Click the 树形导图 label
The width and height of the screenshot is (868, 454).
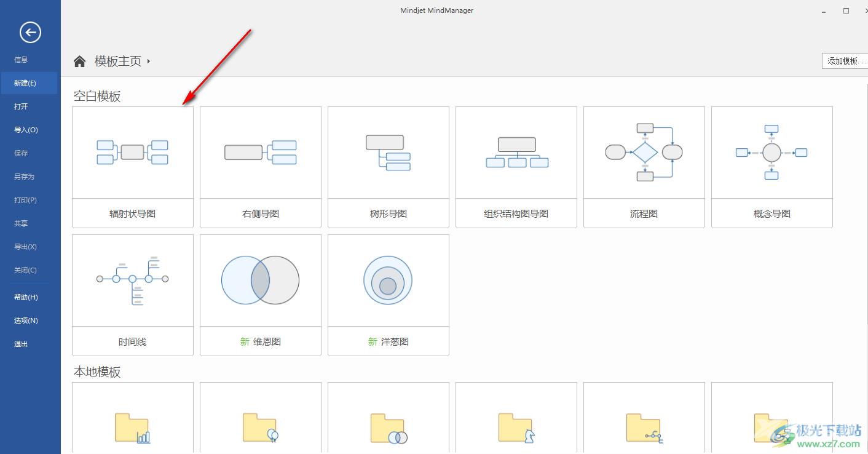point(389,213)
